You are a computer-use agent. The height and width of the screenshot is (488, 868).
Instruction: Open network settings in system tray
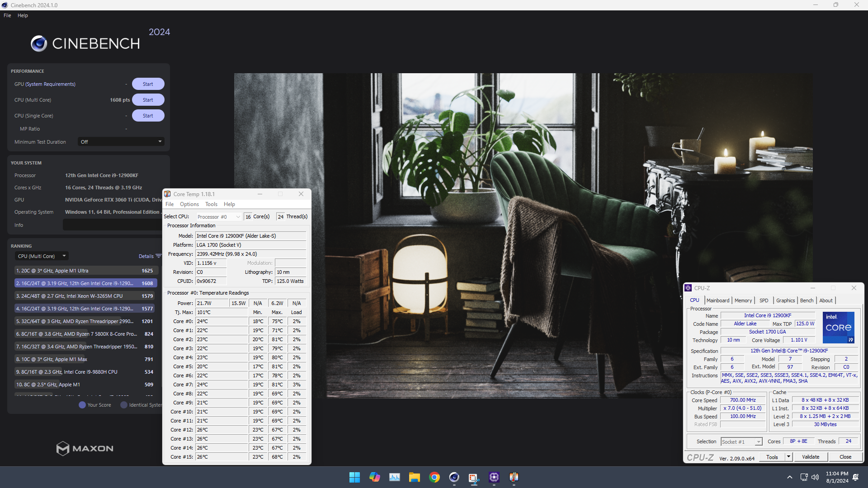click(x=804, y=477)
